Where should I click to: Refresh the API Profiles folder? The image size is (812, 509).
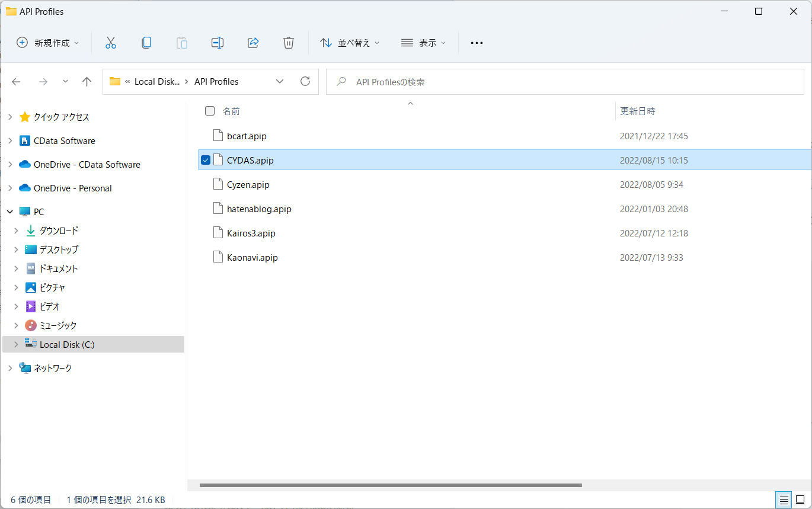[x=305, y=81]
